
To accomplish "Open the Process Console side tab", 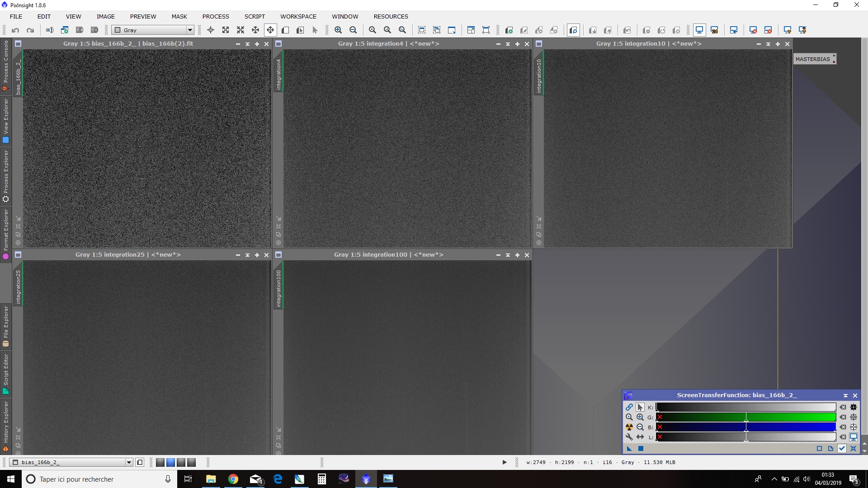I will click(x=6, y=66).
